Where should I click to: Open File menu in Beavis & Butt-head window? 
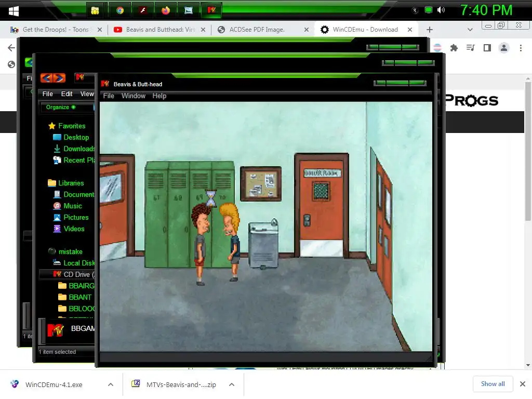(109, 96)
